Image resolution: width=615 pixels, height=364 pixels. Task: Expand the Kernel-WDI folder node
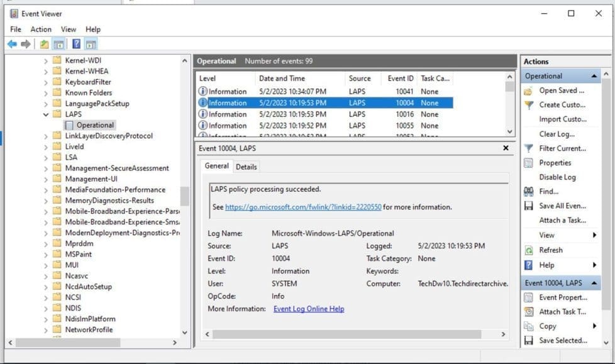[x=46, y=61]
